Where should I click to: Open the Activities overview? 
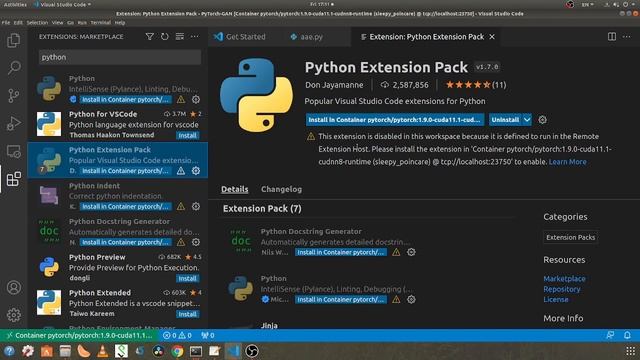15,4
